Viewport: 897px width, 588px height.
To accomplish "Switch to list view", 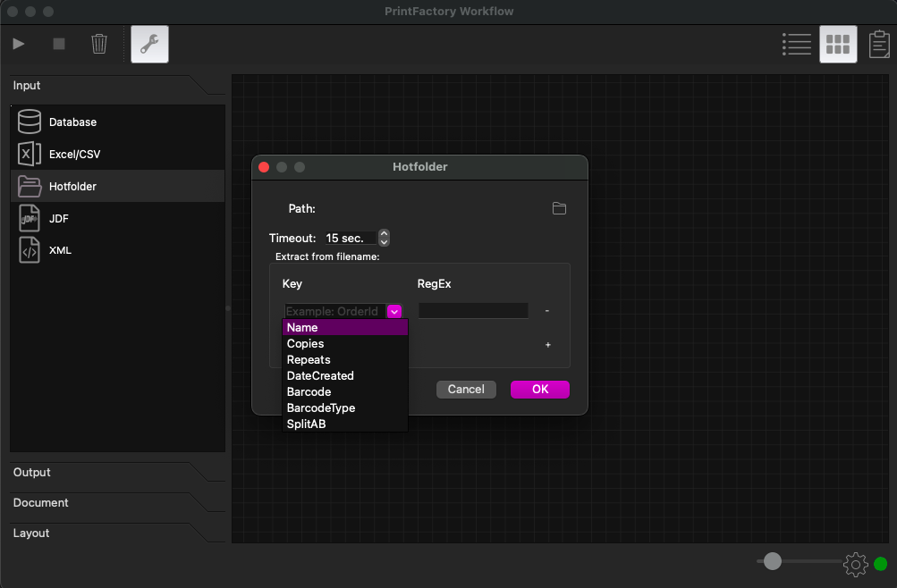I will click(x=796, y=44).
